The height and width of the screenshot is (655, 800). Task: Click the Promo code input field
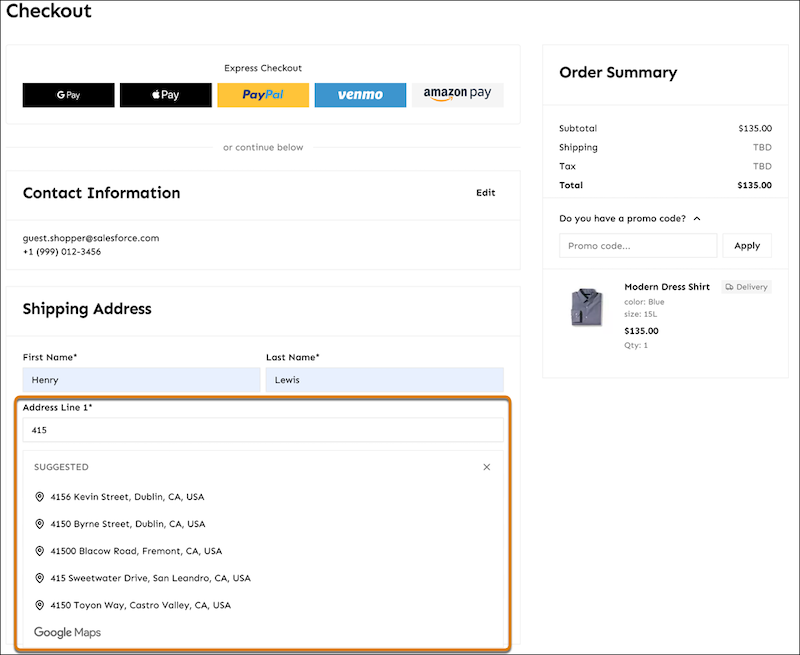(x=638, y=246)
